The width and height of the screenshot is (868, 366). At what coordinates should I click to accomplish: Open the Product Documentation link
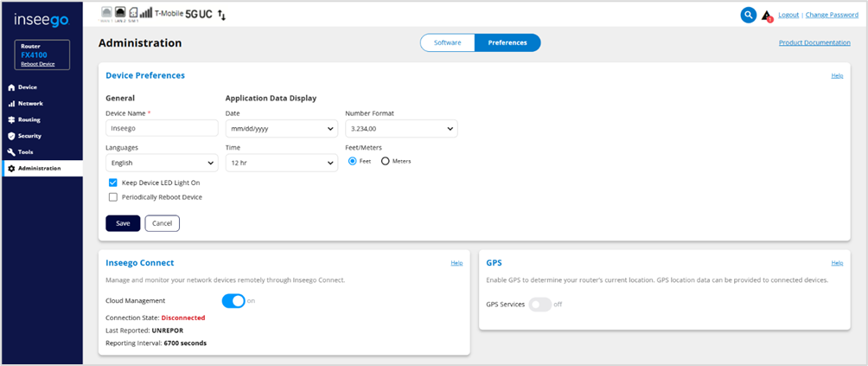click(814, 42)
